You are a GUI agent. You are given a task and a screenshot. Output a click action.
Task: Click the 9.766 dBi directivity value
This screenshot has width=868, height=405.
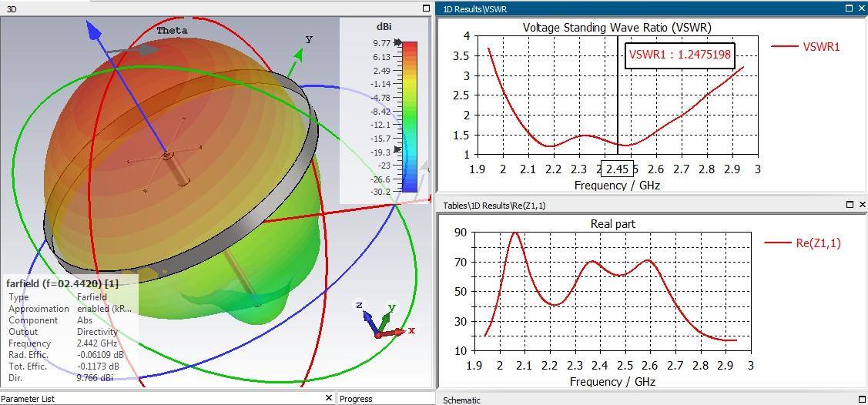click(95, 379)
